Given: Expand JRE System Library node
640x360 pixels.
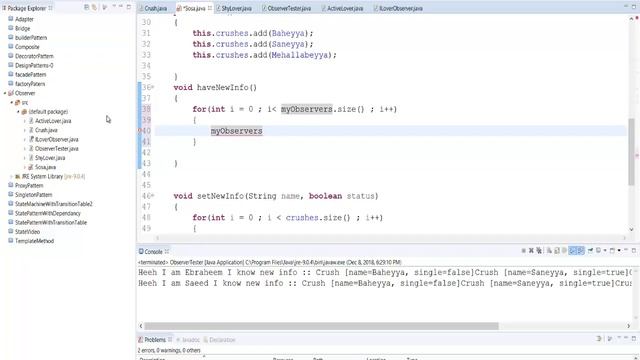Looking at the screenshot, I should [11, 177].
